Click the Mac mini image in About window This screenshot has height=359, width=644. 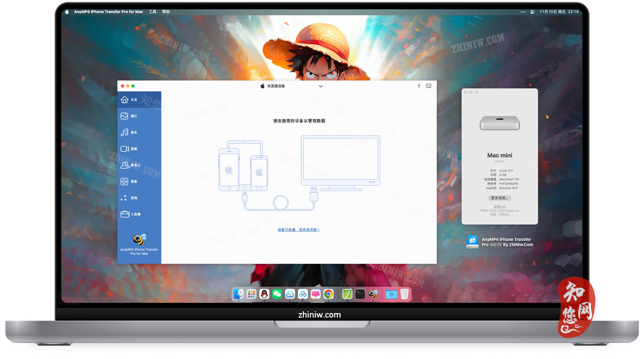tap(499, 123)
